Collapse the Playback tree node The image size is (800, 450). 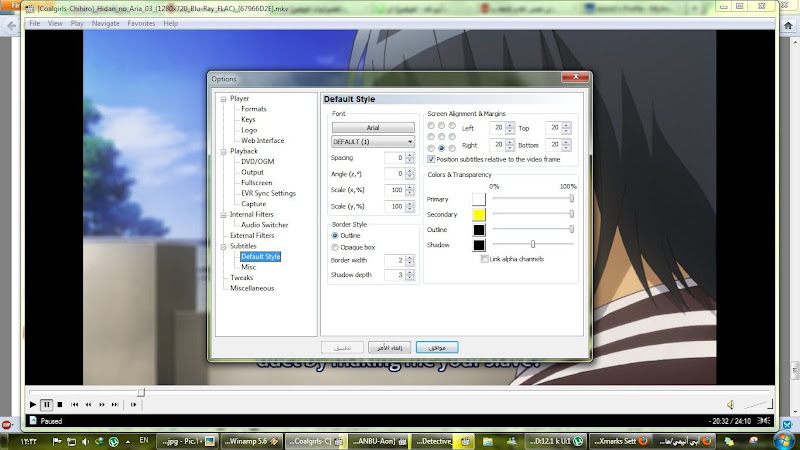[x=223, y=152]
